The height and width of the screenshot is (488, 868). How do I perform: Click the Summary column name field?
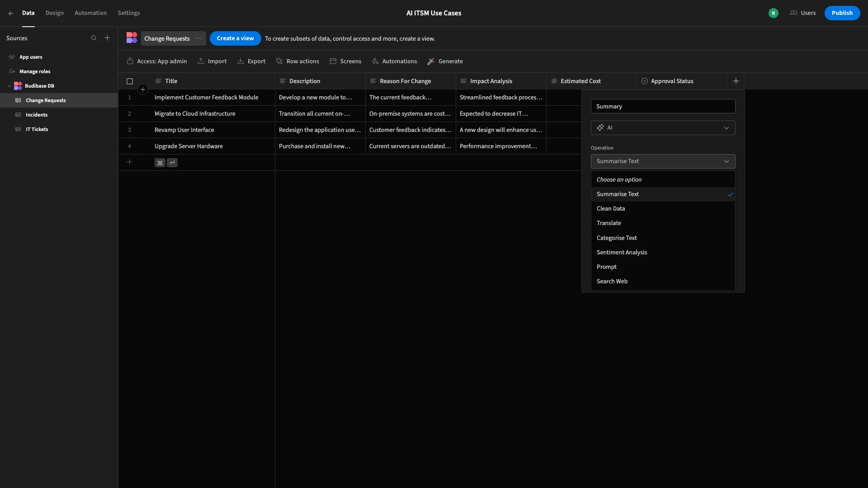pos(663,107)
